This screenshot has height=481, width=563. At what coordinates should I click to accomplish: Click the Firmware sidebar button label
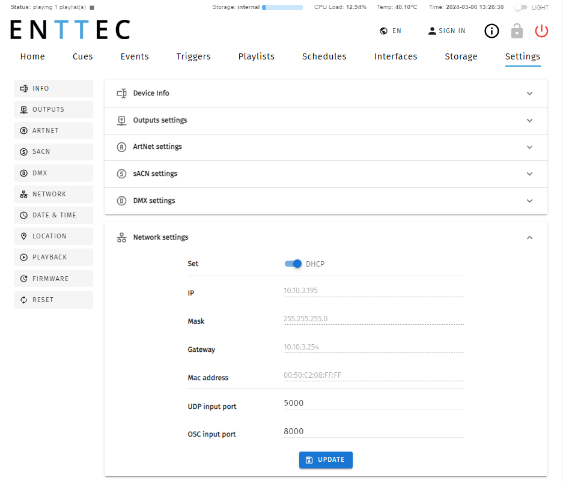[50, 279]
